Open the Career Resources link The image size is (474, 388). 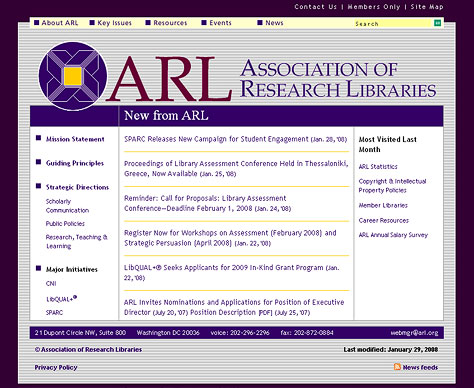pos(383,220)
